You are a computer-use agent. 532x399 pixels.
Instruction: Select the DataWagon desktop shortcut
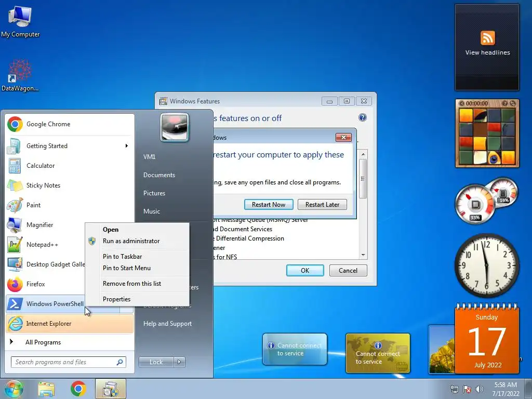click(20, 75)
